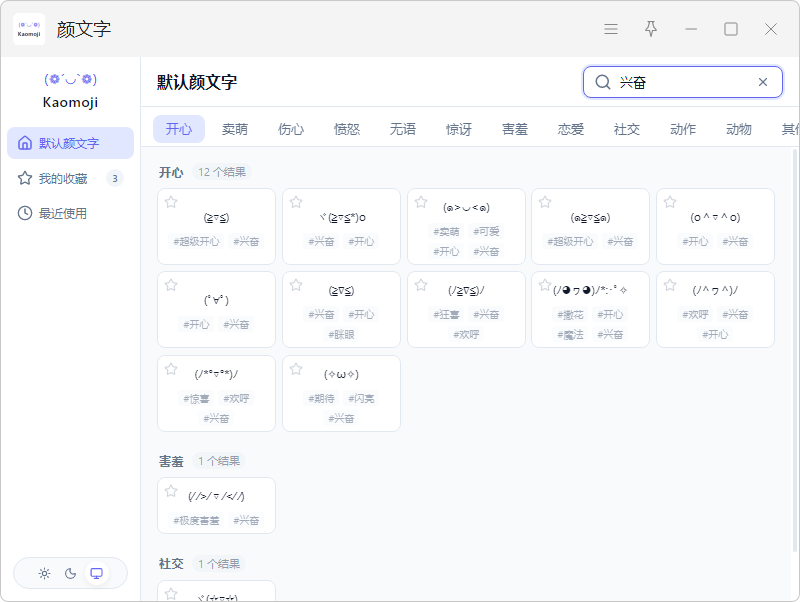Click the Kaomoji app logo in title bar
The width and height of the screenshot is (800, 602).
29,29
